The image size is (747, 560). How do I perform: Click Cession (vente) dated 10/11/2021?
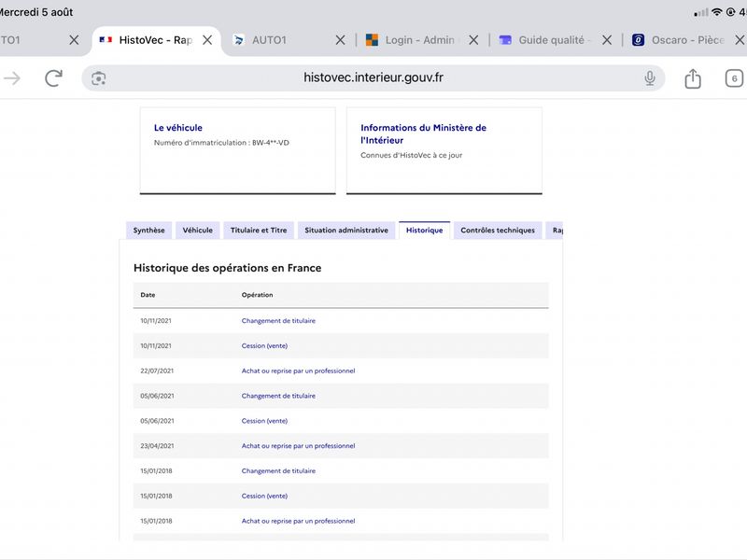(x=264, y=345)
